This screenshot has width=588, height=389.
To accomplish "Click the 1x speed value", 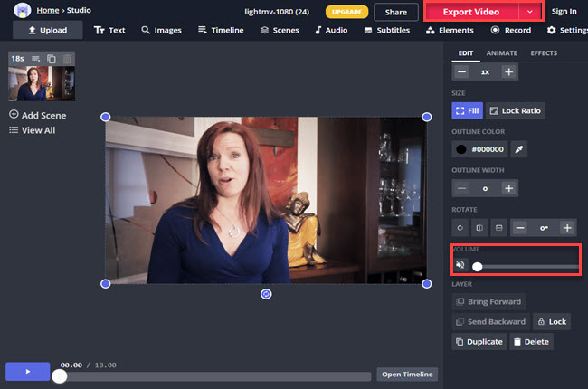I will [x=485, y=71].
